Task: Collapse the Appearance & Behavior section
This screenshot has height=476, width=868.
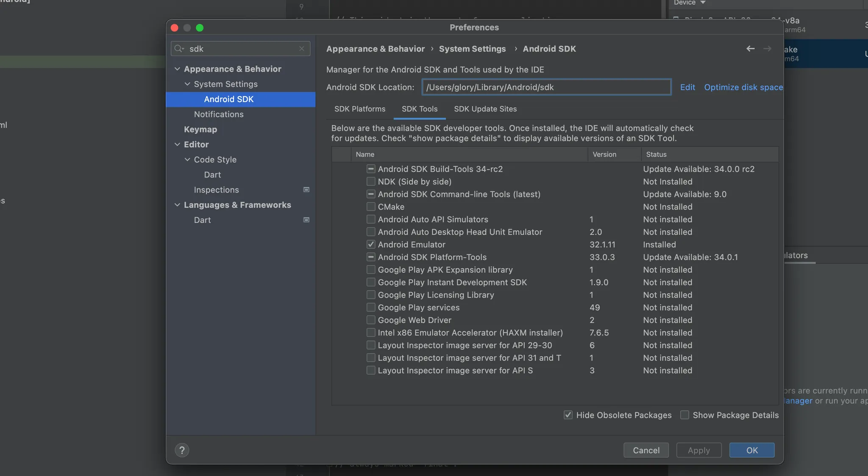Action: (177, 69)
